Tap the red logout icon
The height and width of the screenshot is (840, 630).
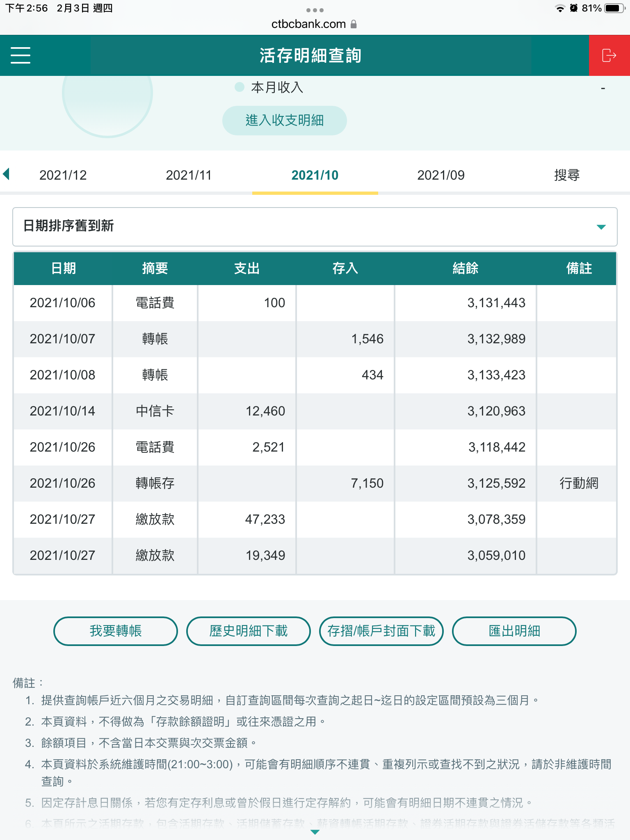609,55
